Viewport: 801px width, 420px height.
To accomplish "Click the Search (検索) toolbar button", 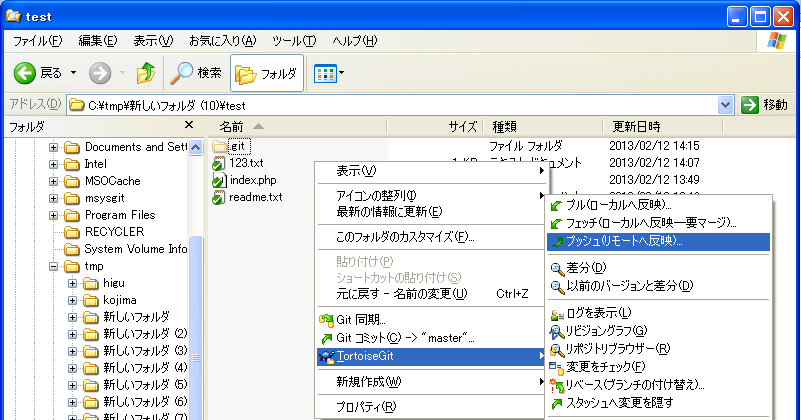I will pyautogui.click(x=196, y=73).
